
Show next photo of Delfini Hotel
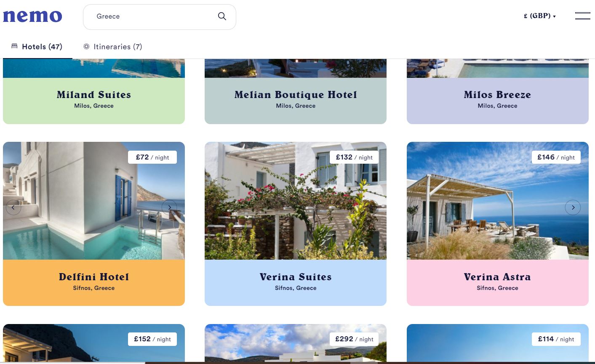169,207
